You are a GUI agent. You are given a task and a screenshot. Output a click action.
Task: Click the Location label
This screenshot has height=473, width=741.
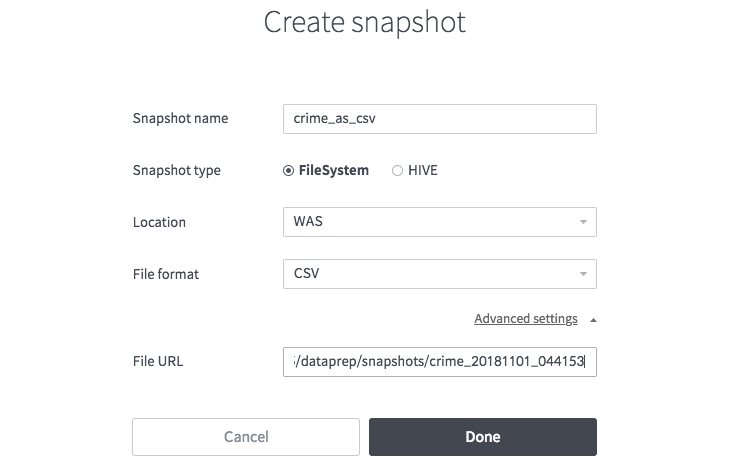tap(159, 223)
